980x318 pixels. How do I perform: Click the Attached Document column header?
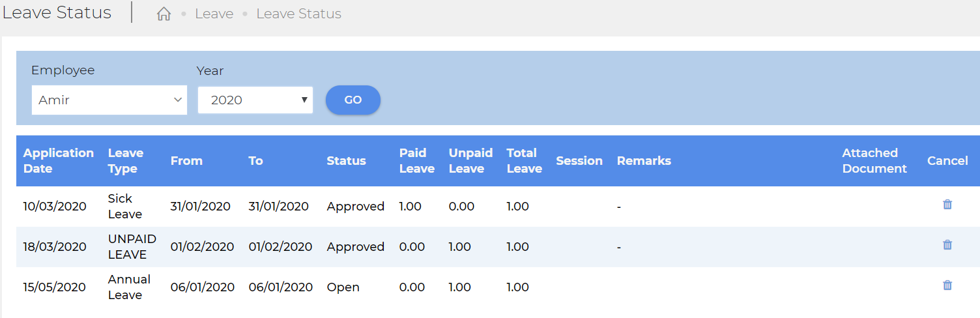point(874,161)
